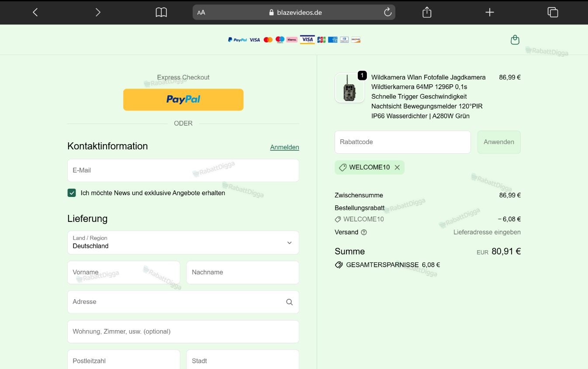Focus the Rabattcode input field
Screen dimensions: 588x369
pyautogui.click(x=402, y=142)
